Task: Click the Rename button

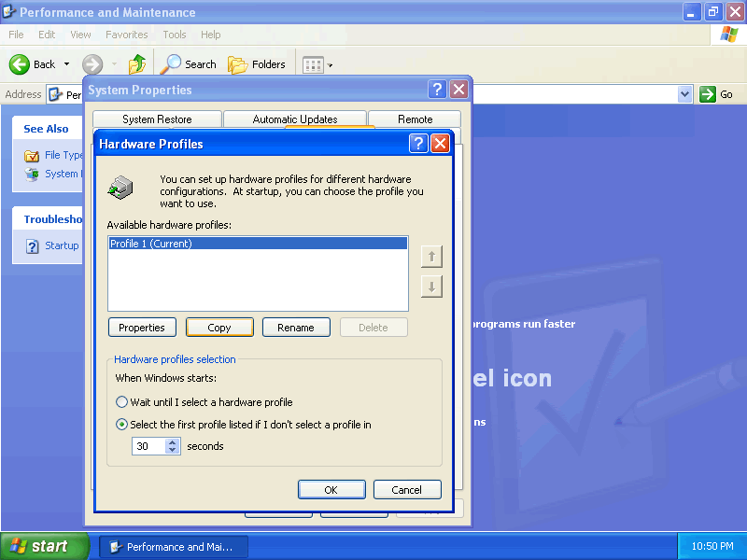Action: click(x=296, y=328)
